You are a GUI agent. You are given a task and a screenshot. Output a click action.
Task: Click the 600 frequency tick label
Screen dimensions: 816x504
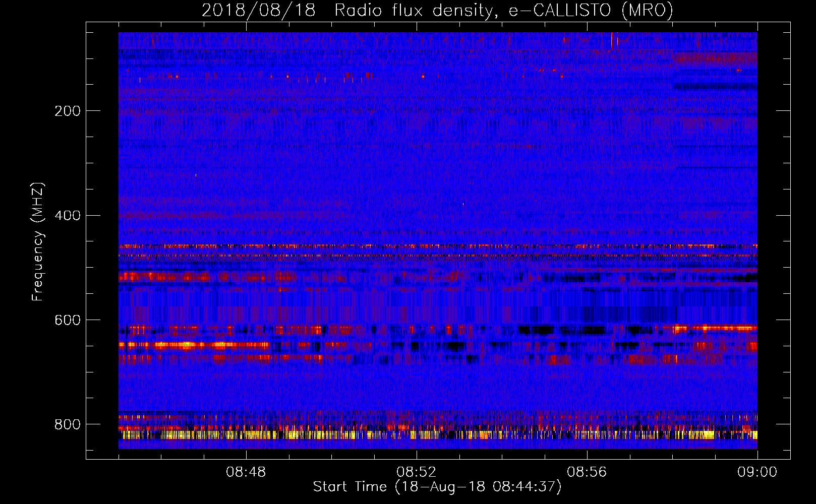point(68,321)
